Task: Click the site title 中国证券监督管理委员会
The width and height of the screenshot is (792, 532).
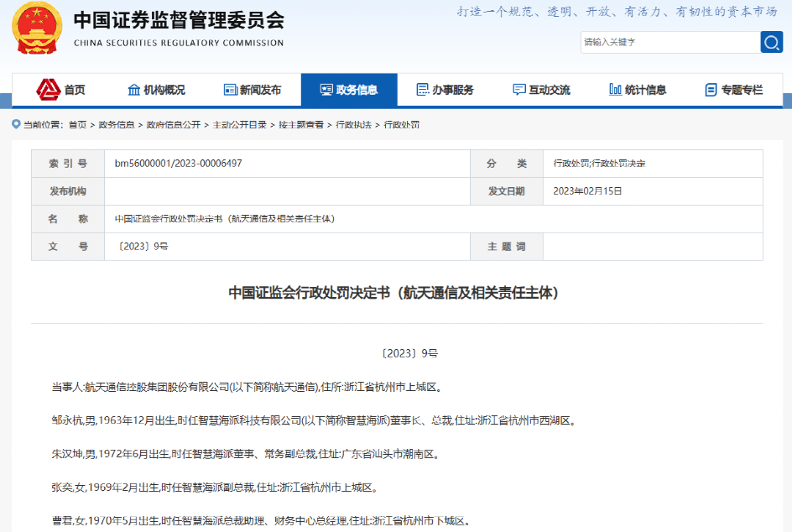Action: coord(179,21)
